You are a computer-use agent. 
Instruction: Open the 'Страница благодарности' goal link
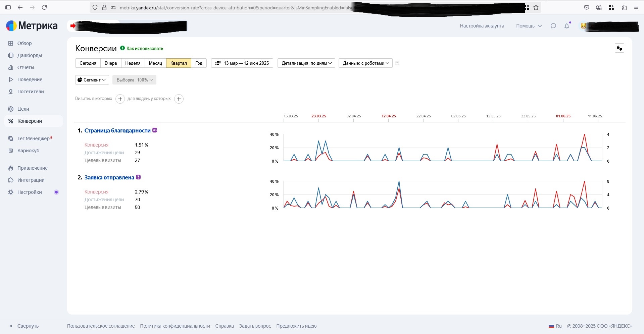[117, 130]
